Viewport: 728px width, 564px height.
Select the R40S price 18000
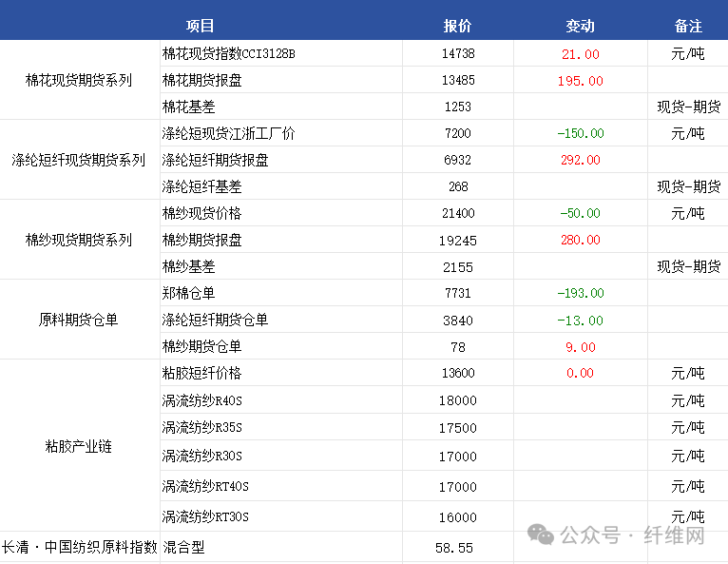coord(458,400)
